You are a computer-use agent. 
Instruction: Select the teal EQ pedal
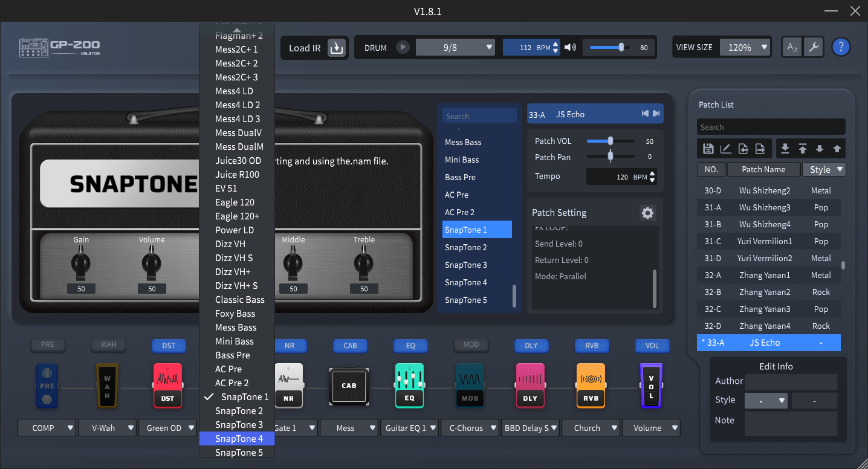coord(410,386)
